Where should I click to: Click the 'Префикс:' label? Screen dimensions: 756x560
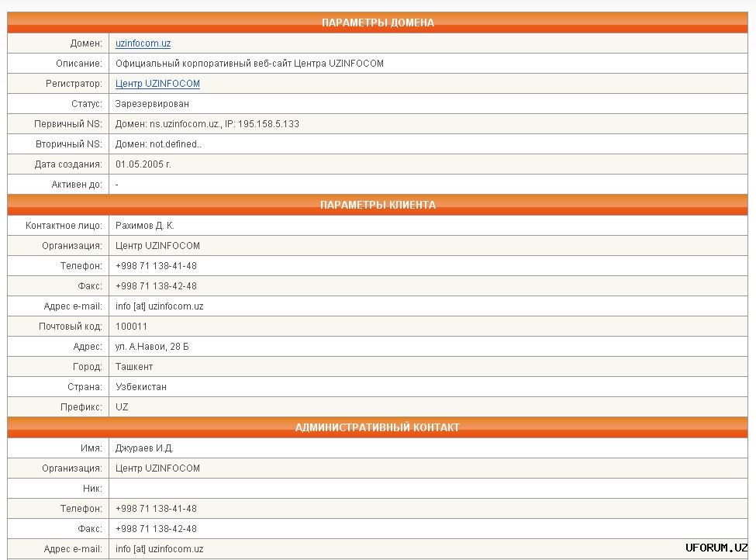coord(81,407)
